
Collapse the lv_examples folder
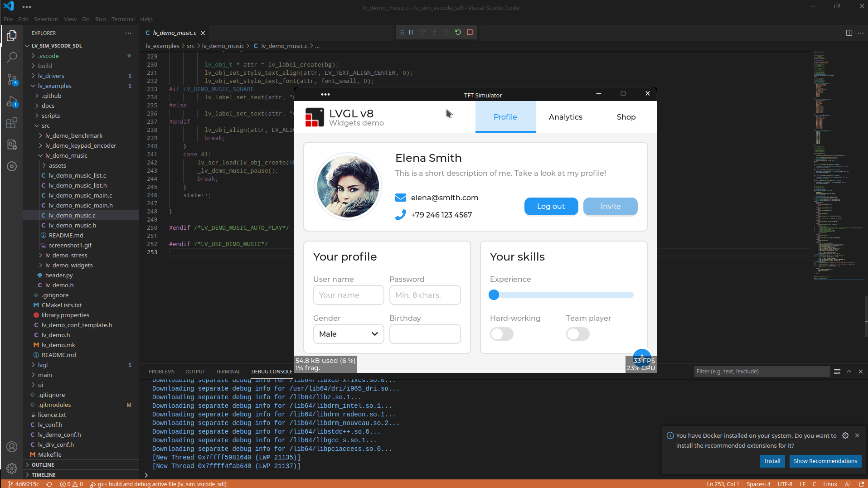pyautogui.click(x=55, y=86)
